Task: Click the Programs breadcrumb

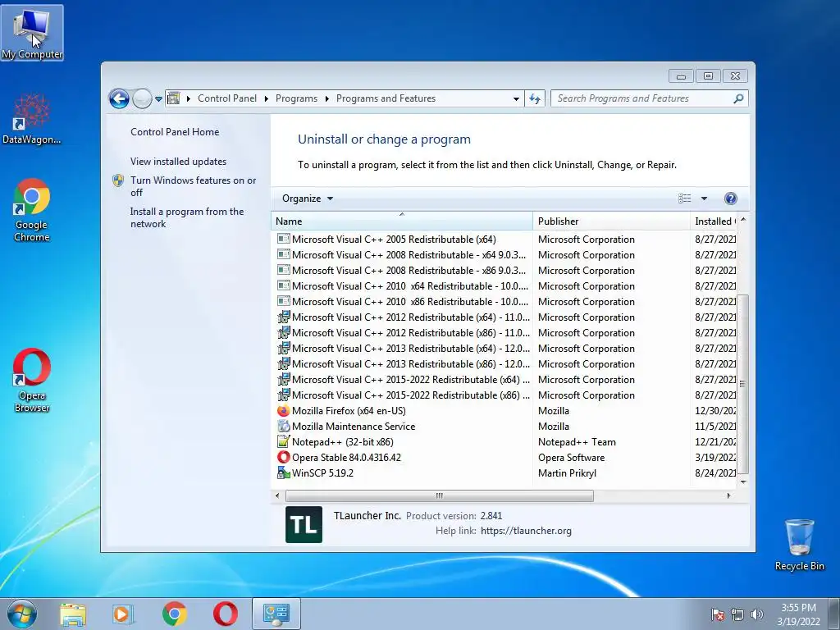Action: [x=296, y=98]
